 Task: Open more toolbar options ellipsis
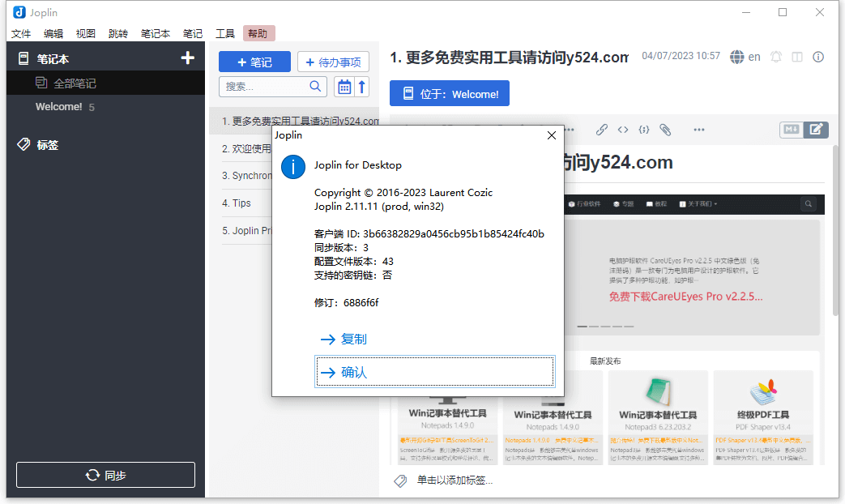click(699, 130)
